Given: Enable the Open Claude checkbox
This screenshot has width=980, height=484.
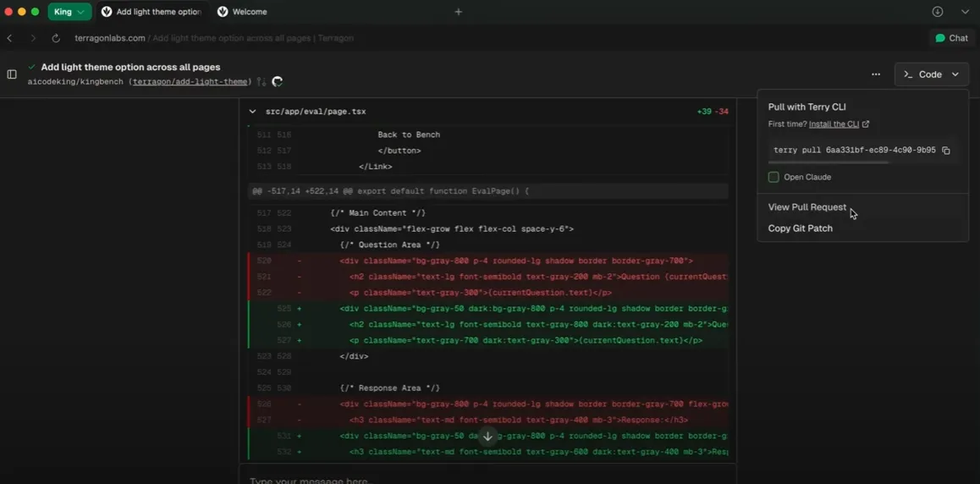Looking at the screenshot, I should point(774,178).
